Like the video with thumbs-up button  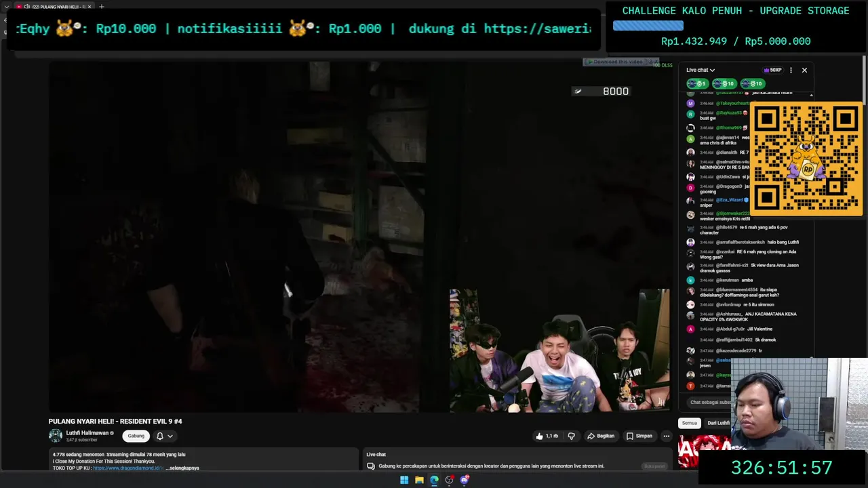[547, 436]
